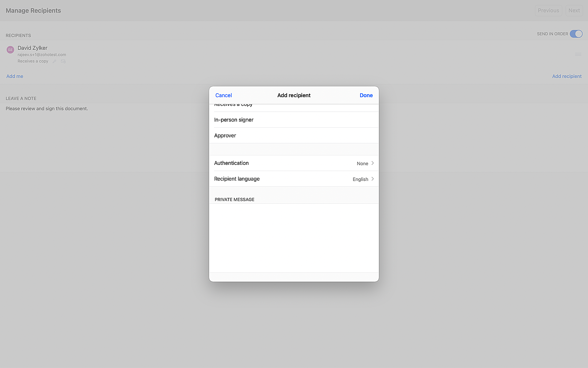
Task: Click the Add me link
Action: (x=15, y=76)
